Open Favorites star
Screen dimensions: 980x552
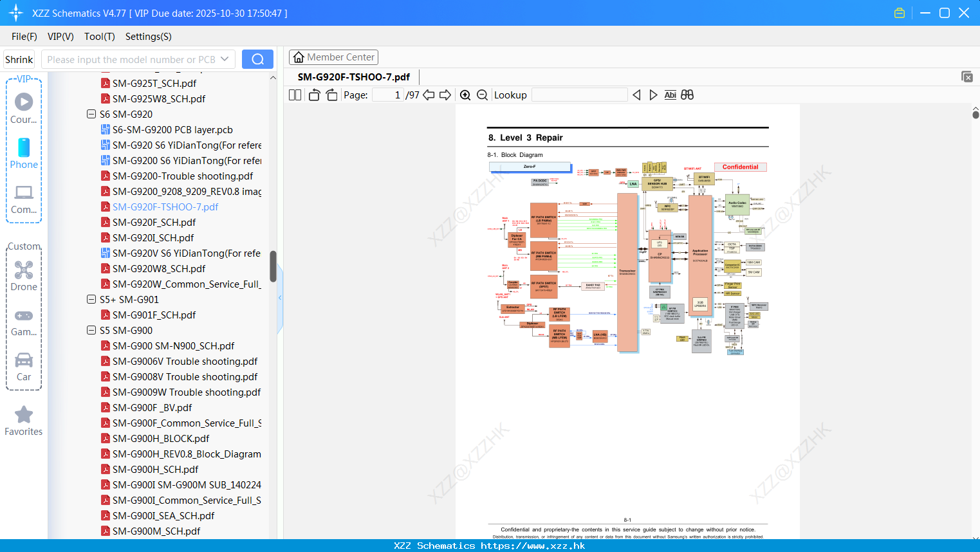click(x=24, y=421)
